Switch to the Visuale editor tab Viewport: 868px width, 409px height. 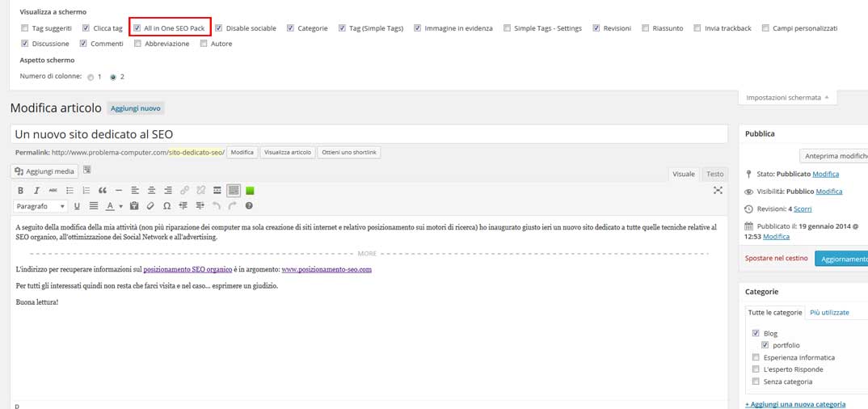click(x=684, y=174)
